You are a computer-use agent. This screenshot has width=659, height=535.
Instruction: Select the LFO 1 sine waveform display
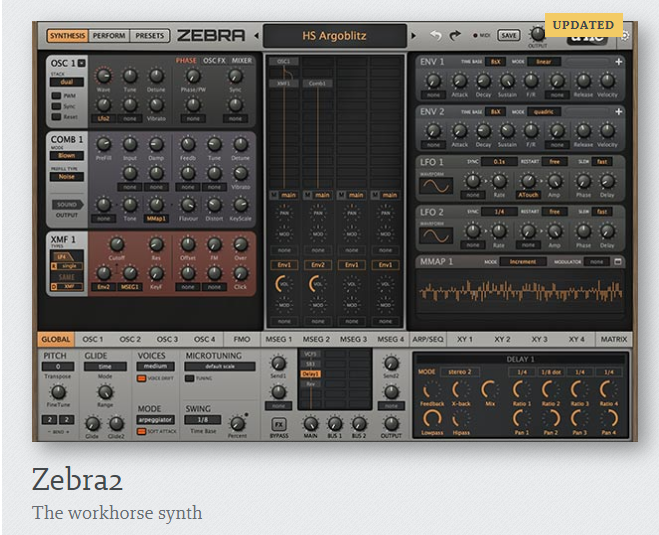tap(436, 186)
